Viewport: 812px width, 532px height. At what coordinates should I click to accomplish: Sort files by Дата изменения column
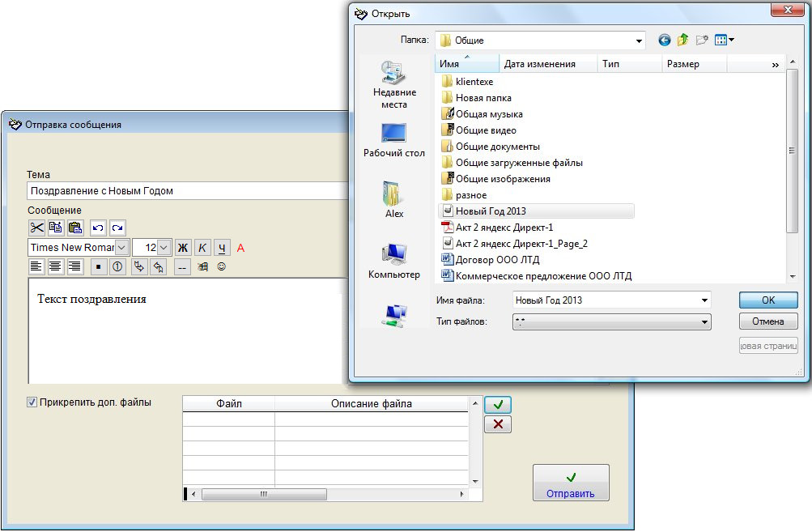click(x=539, y=64)
